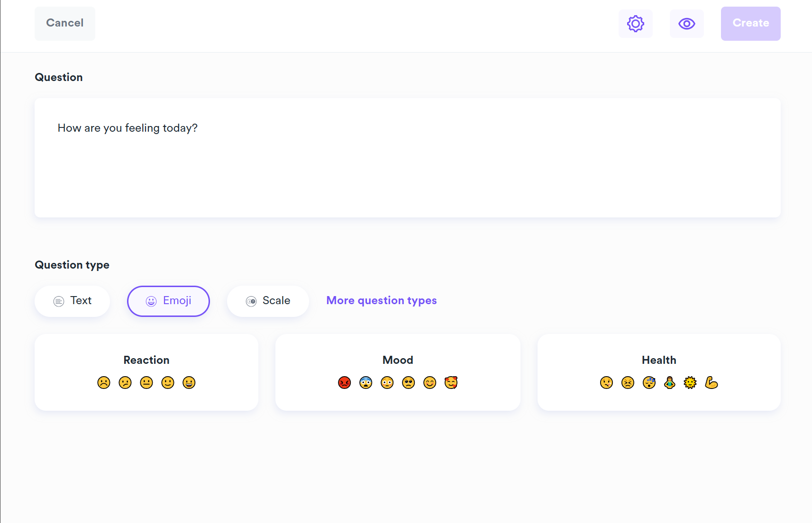Open More question types
Image resolution: width=812 pixels, height=523 pixels.
click(x=382, y=301)
